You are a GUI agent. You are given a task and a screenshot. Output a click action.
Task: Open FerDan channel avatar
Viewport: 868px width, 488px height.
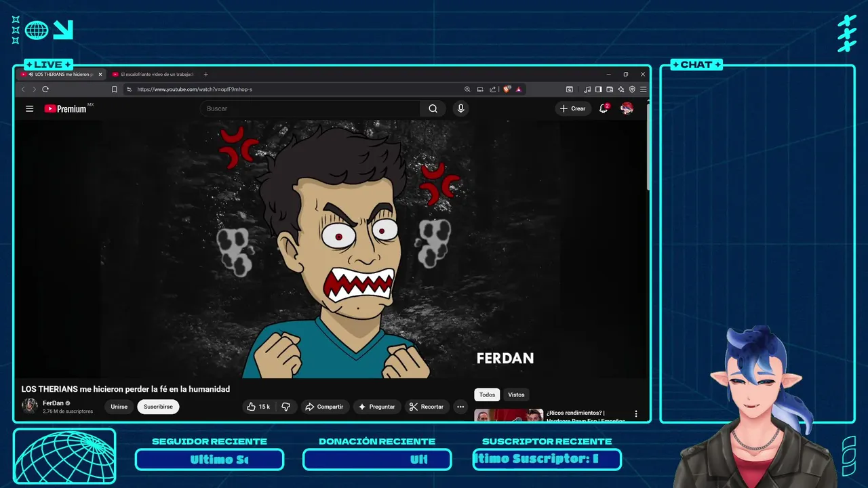click(x=30, y=406)
